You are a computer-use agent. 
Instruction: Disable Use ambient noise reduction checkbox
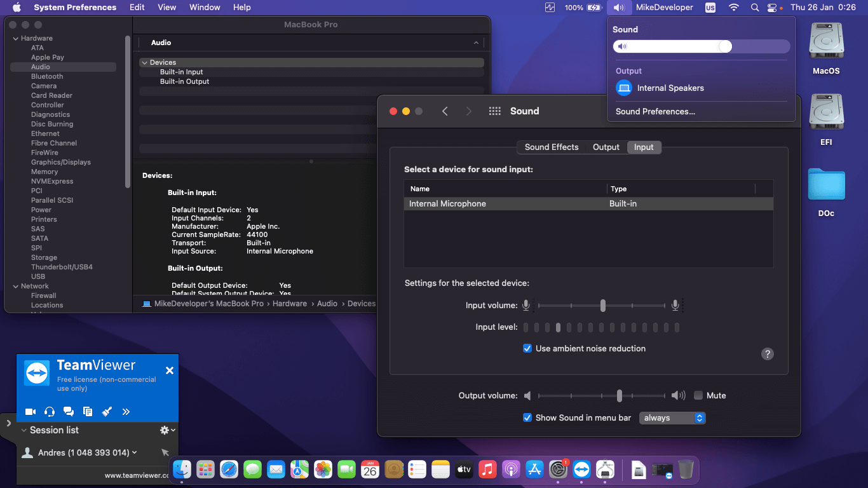point(527,348)
